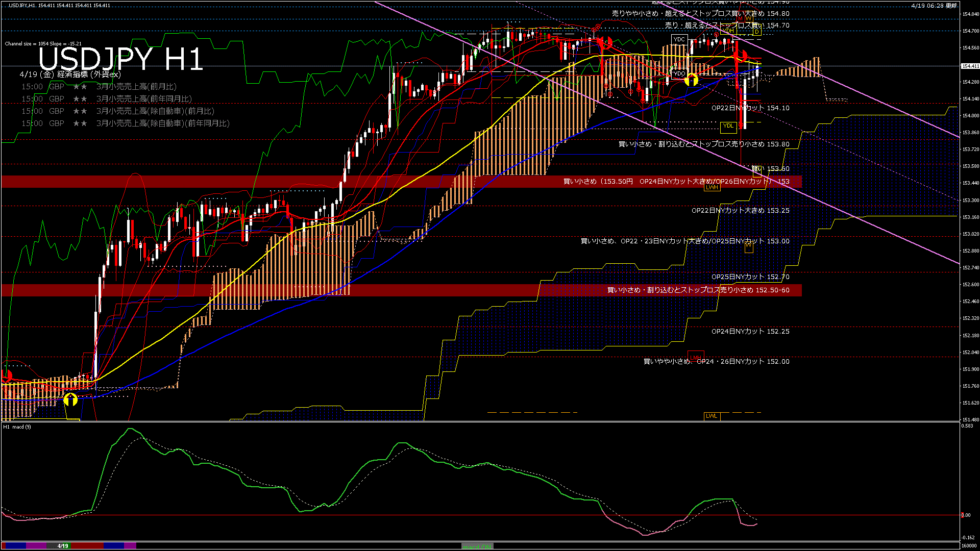This screenshot has height=551, width=980.
Task: Click the YDC price label box
Action: [x=679, y=39]
